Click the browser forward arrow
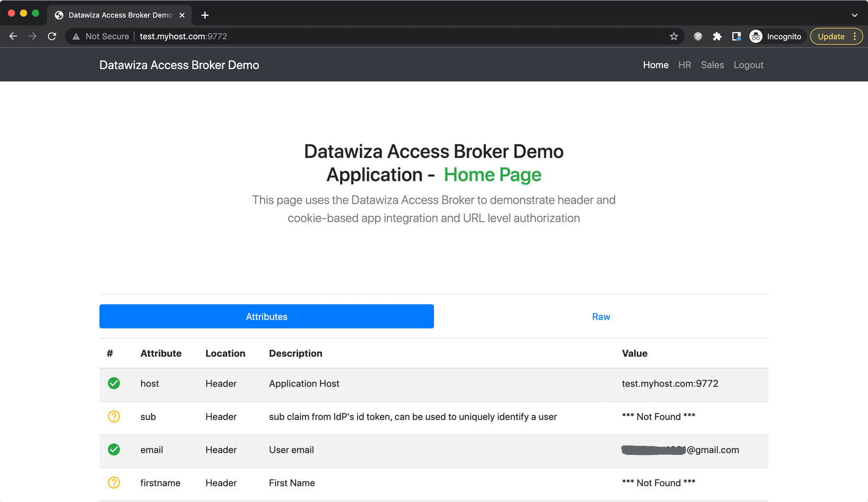Screen dimensions: 868x502 tap(33, 36)
